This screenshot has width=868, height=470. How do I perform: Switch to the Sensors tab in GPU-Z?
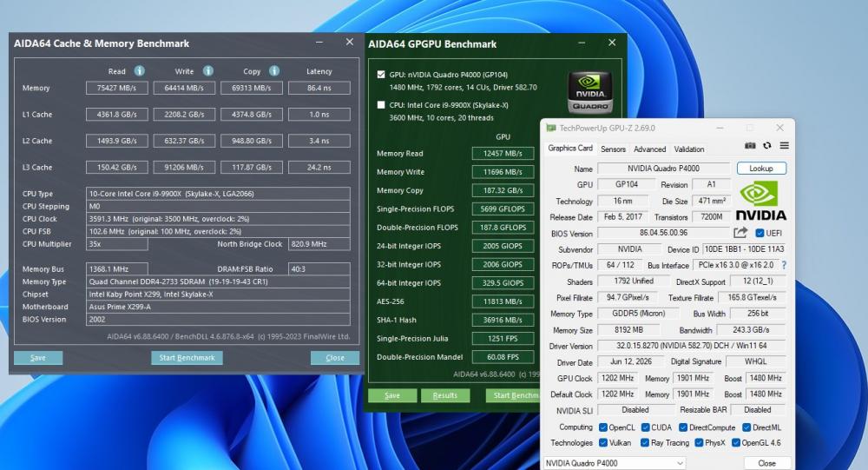[614, 149]
